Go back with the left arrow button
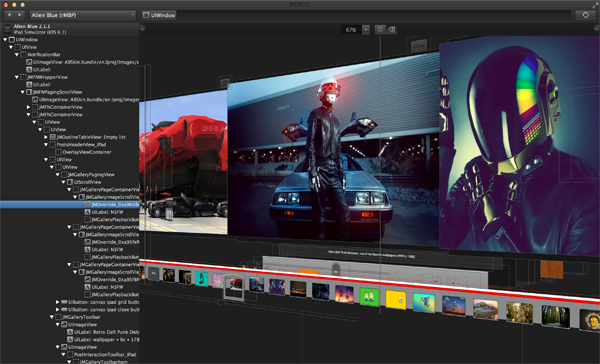The image size is (600, 364). (x=10, y=15)
